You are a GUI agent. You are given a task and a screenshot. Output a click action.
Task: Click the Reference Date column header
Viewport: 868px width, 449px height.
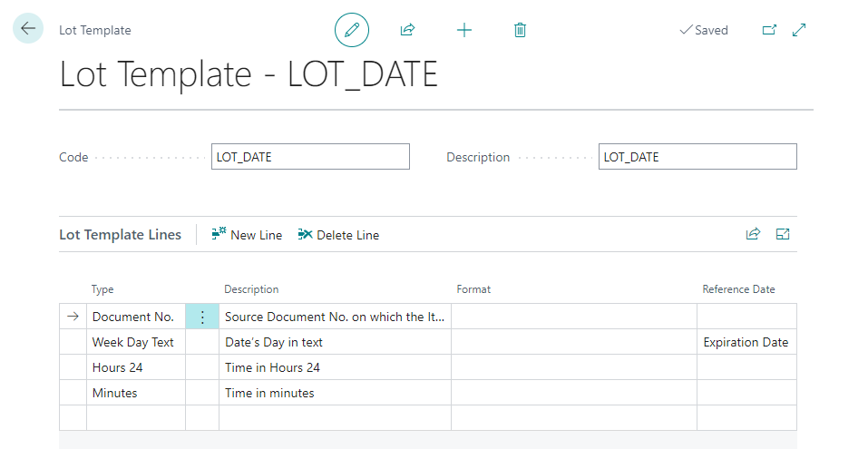click(738, 289)
